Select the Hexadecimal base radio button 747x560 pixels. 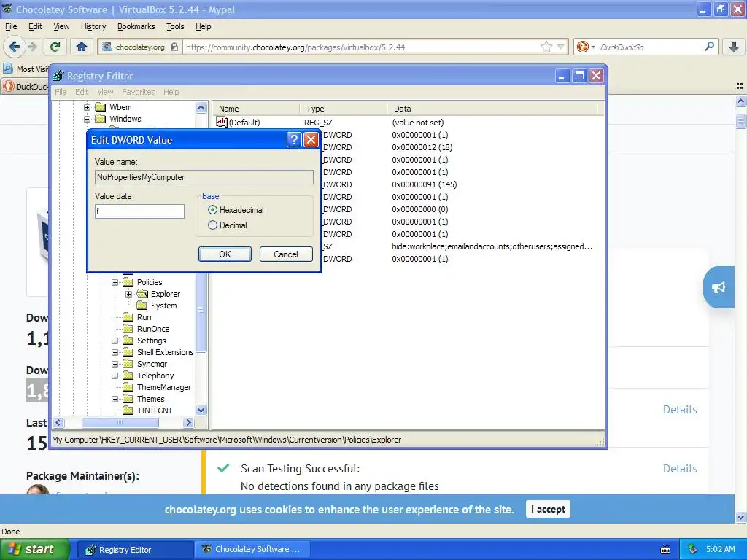(x=212, y=209)
